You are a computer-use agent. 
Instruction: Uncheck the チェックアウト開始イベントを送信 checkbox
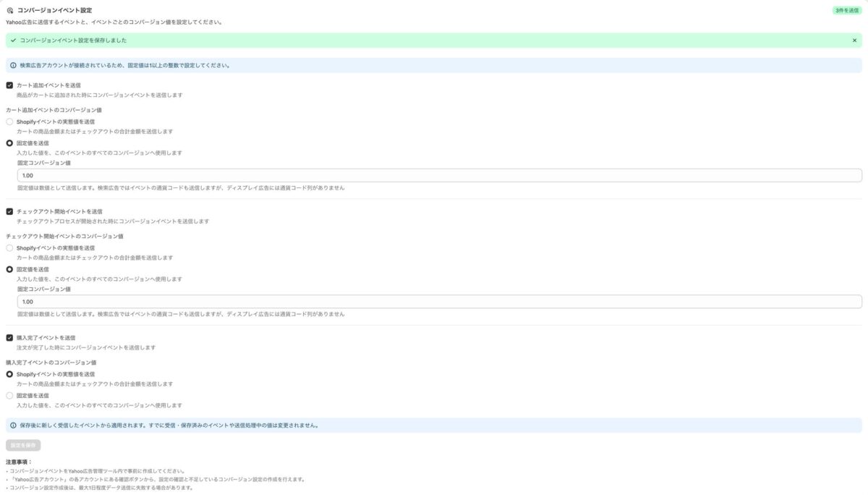tap(9, 211)
